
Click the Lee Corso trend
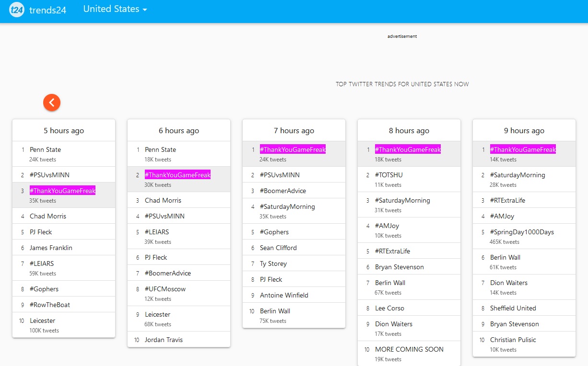click(389, 308)
